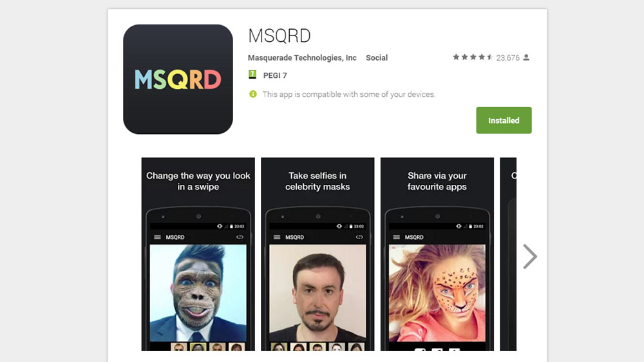Open 'Share via your favourite apps' screenshot
This screenshot has width=644, height=362.
(x=437, y=254)
